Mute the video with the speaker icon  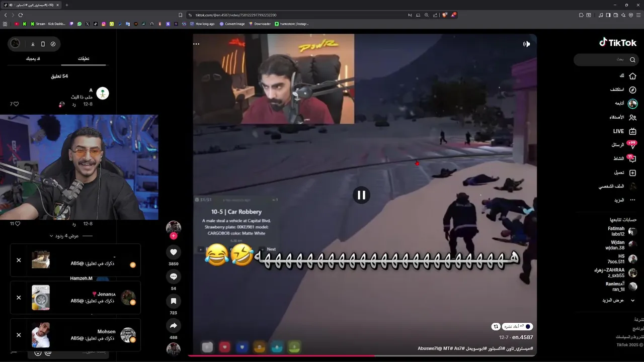pyautogui.click(x=526, y=44)
